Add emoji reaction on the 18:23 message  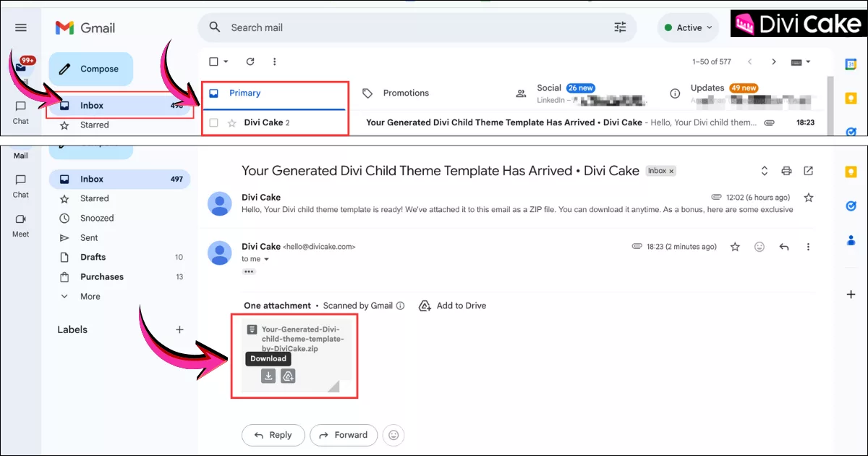[x=759, y=247]
